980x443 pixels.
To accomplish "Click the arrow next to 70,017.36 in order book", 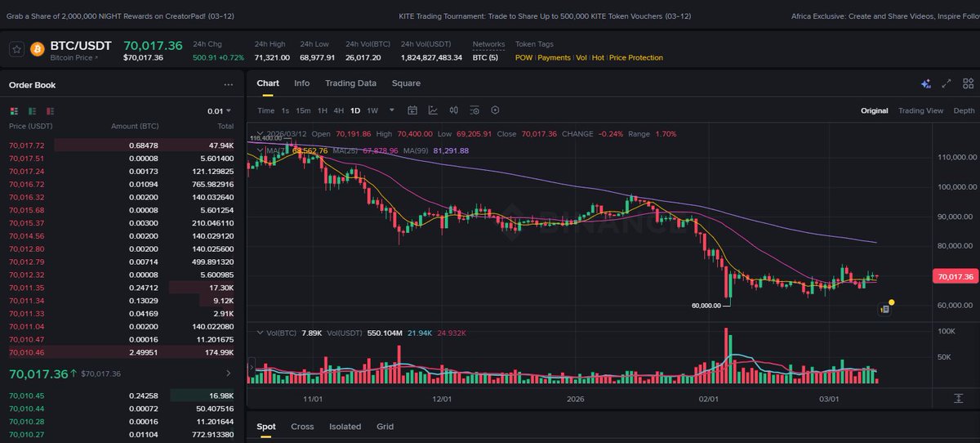I will [x=228, y=374].
